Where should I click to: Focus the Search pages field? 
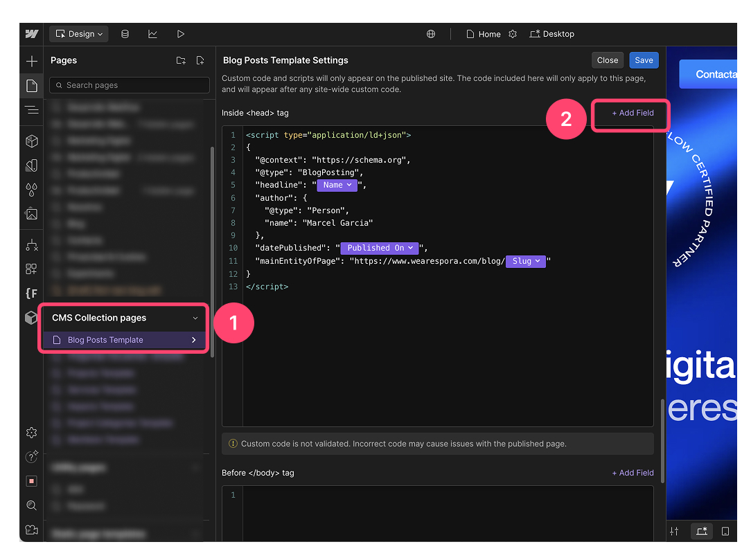tap(130, 85)
